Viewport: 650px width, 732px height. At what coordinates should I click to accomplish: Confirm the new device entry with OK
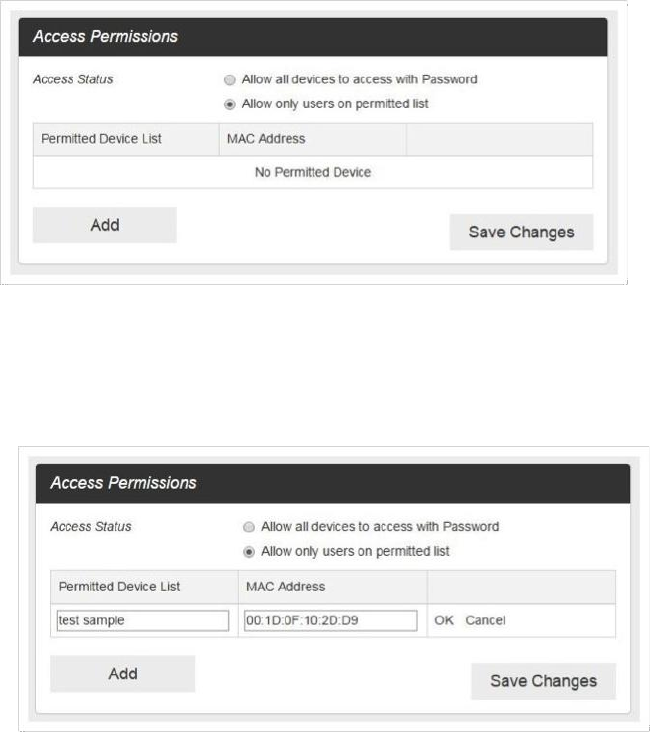tap(444, 621)
